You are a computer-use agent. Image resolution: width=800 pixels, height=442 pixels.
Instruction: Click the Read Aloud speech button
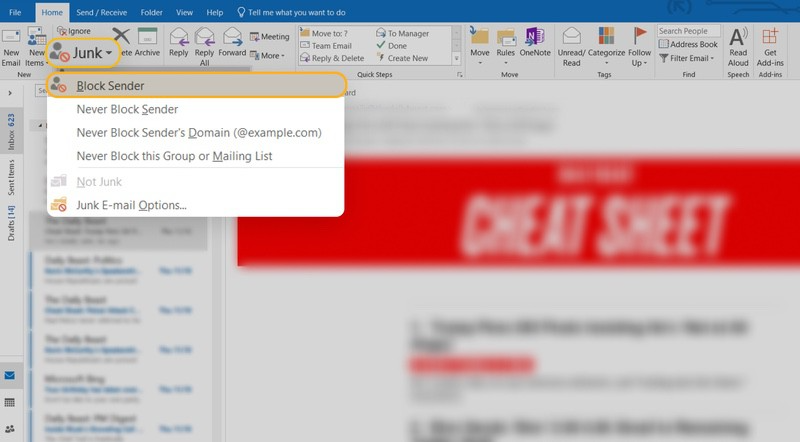[x=738, y=47]
